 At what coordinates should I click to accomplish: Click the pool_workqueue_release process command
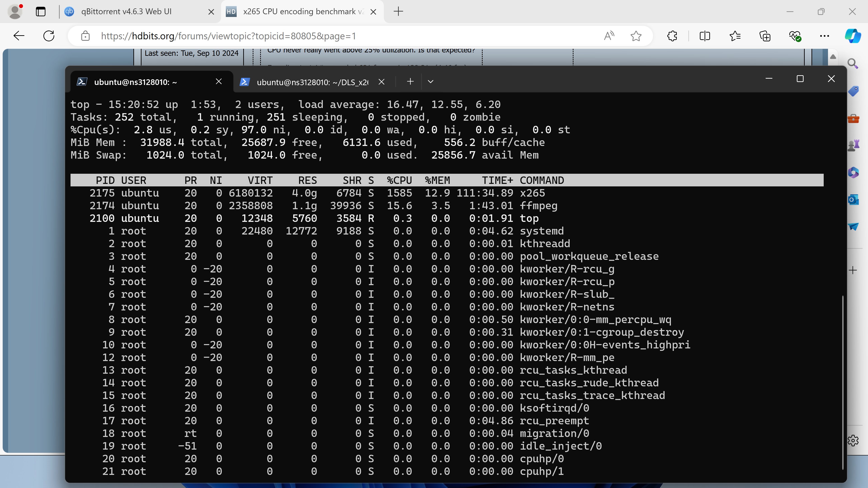point(589,256)
